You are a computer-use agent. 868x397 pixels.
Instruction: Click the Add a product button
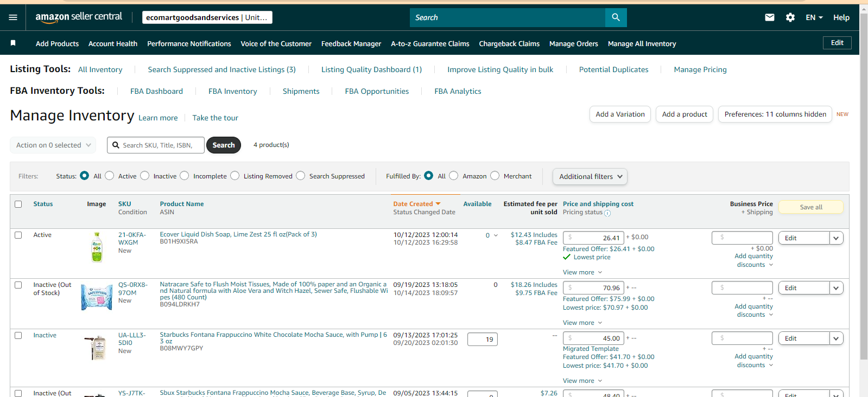pyautogui.click(x=685, y=114)
